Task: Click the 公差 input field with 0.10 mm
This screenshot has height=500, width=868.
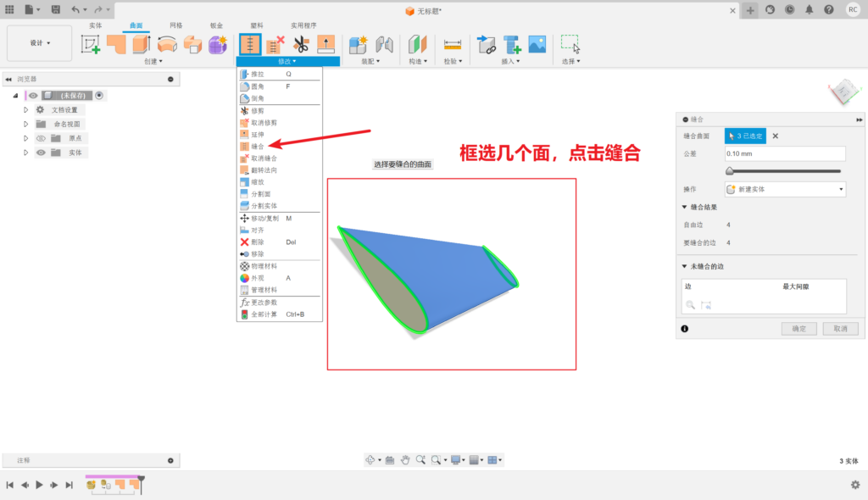Action: [x=785, y=153]
